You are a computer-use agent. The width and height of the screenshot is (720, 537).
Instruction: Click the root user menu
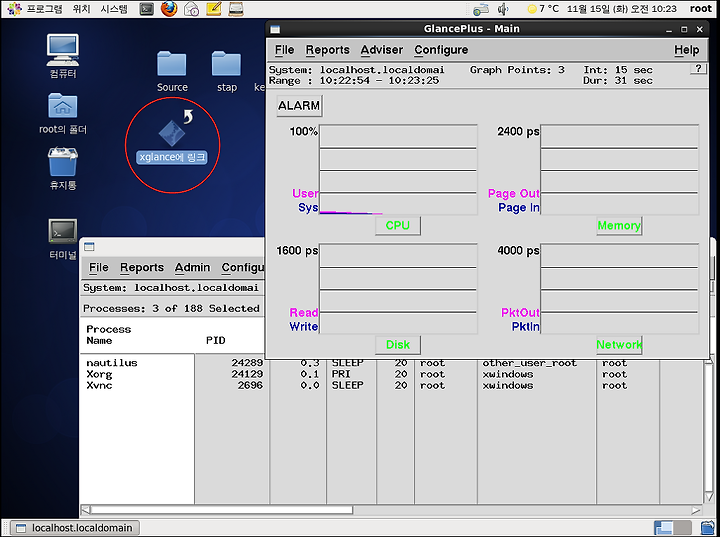[x=700, y=9]
